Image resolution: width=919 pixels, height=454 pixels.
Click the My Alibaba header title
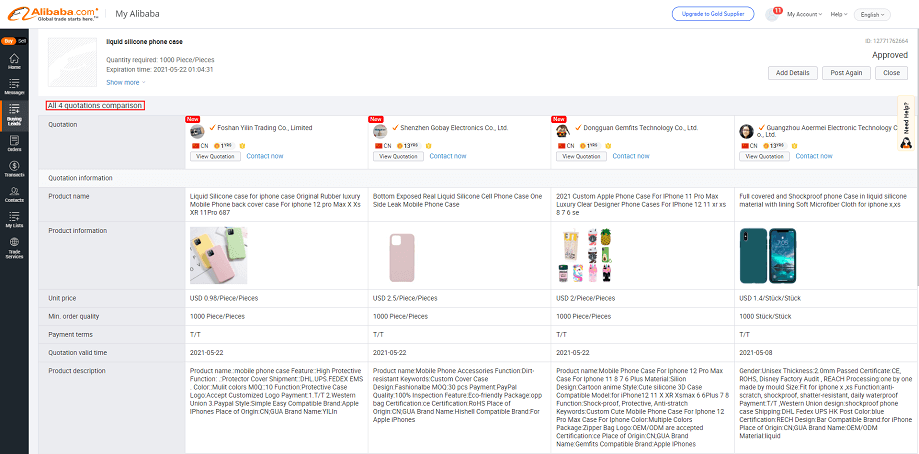point(137,14)
